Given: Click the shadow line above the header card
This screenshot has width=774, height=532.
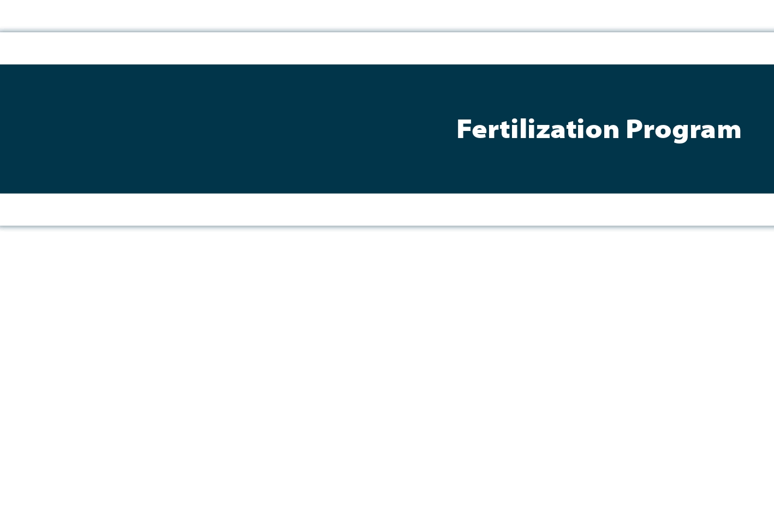Looking at the screenshot, I should click(x=382, y=31).
